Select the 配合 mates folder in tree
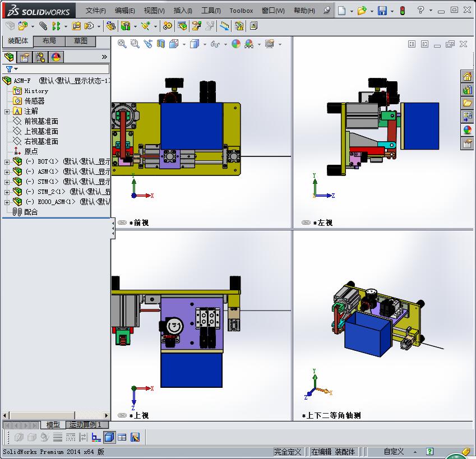 tap(31, 212)
